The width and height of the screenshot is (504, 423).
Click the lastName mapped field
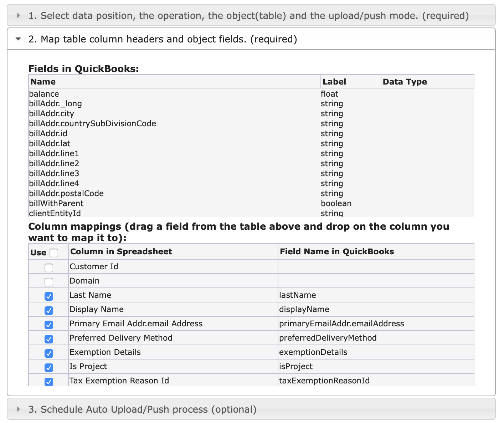[376, 295]
